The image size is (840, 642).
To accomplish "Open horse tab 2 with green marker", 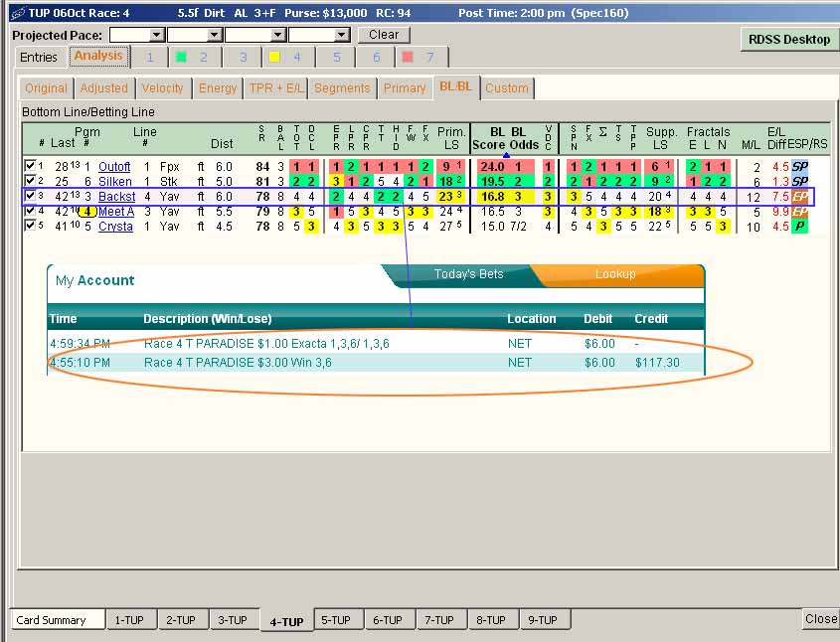I will coord(195,58).
